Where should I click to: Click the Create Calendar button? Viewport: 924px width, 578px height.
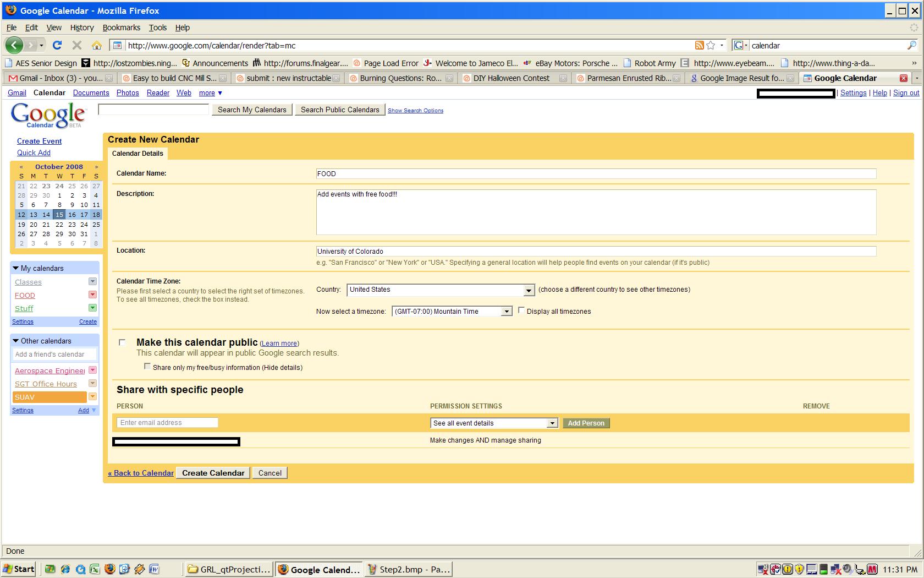pyautogui.click(x=213, y=473)
